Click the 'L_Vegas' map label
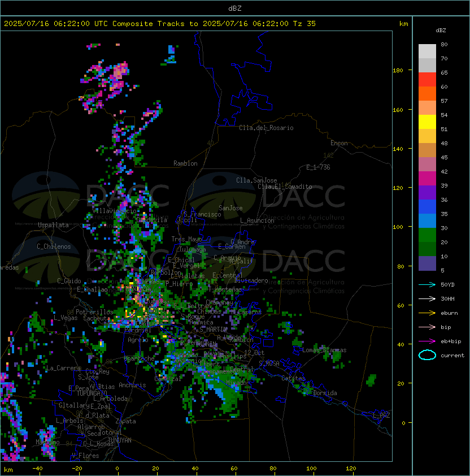470x476 pixels. [66, 318]
